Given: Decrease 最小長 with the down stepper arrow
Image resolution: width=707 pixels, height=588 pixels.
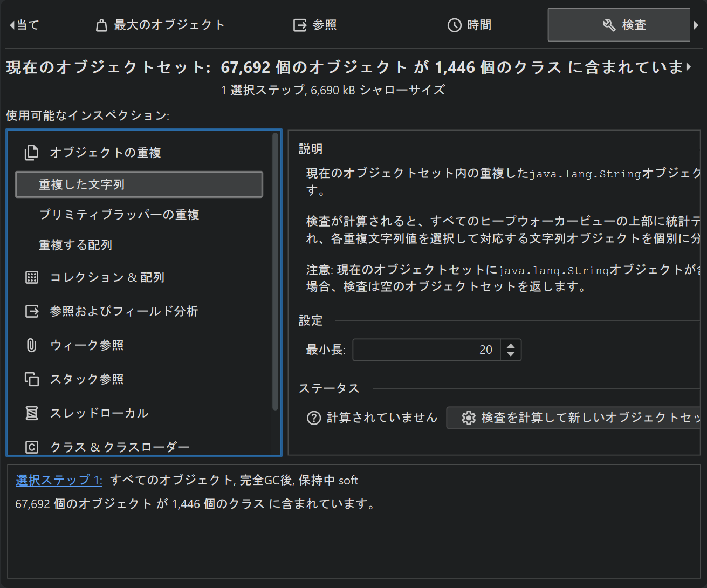Looking at the screenshot, I should 511,354.
